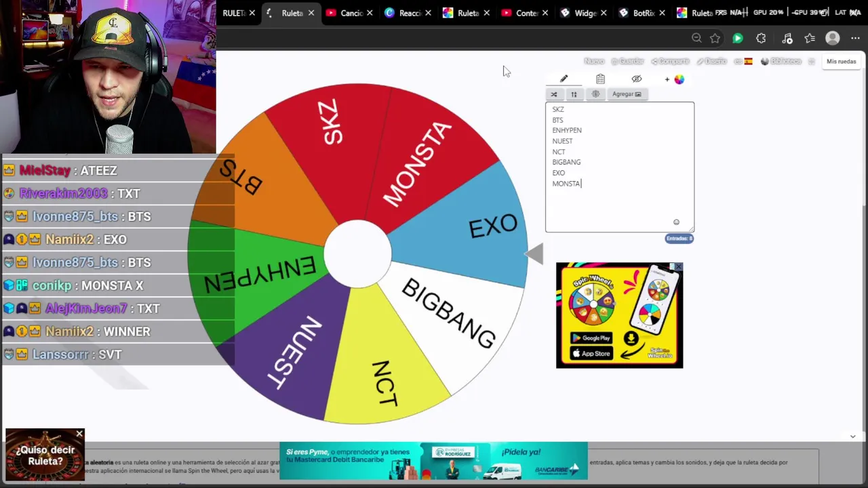Image resolution: width=868 pixels, height=488 pixels.
Task: Click the green play extension icon
Action: click(737, 39)
